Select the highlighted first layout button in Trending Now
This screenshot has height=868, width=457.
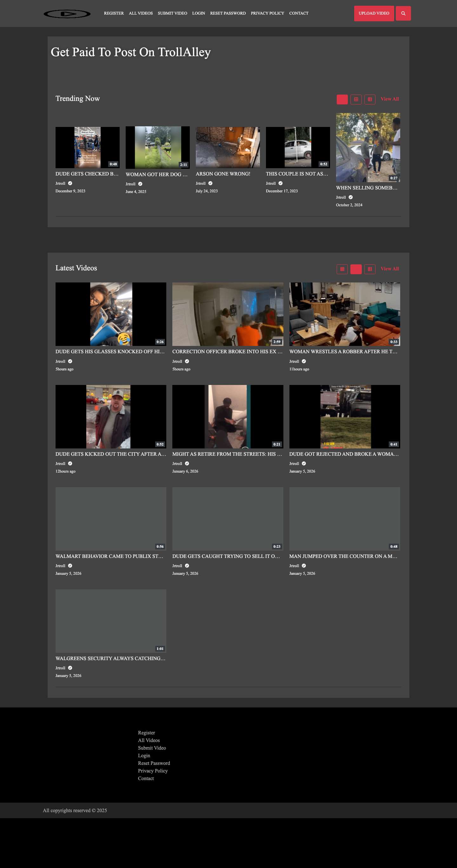click(x=342, y=99)
